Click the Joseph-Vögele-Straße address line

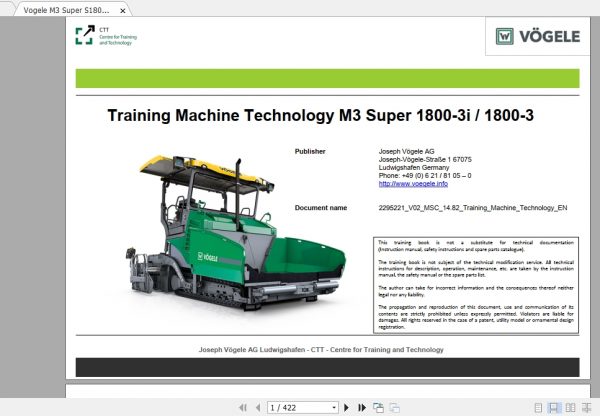coord(425,160)
